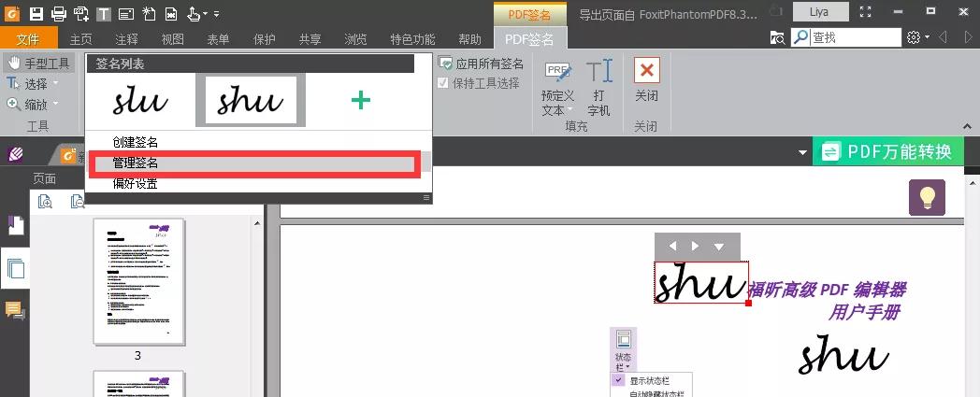980x397 pixels.
Task: Click the Foxit logo icon at top-left
Action: coord(12,12)
